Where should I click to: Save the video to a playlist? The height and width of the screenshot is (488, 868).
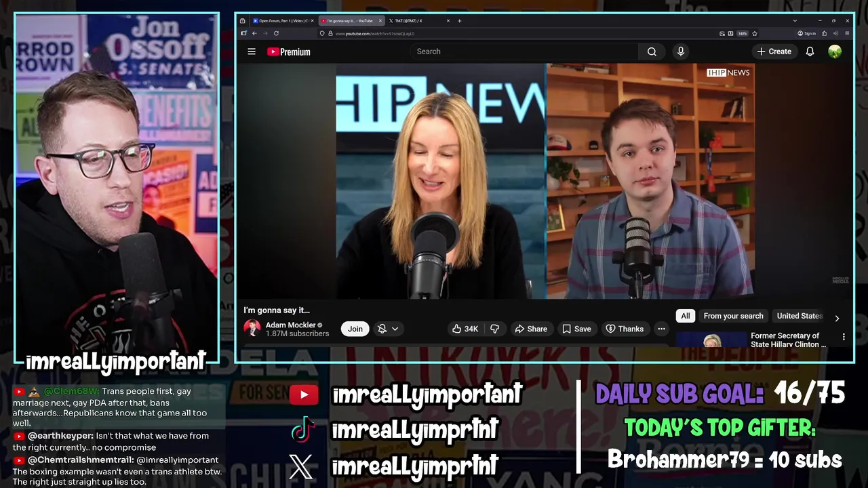(x=576, y=329)
